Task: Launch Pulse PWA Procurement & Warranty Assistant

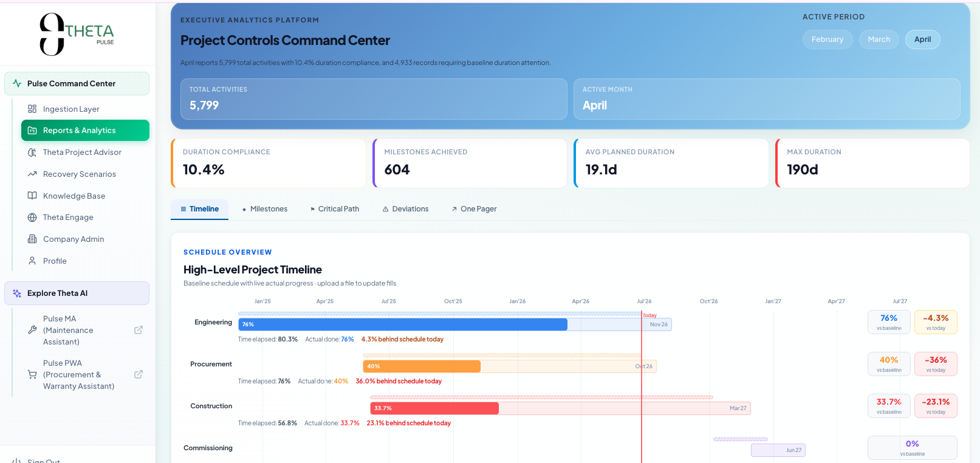Action: point(85,374)
